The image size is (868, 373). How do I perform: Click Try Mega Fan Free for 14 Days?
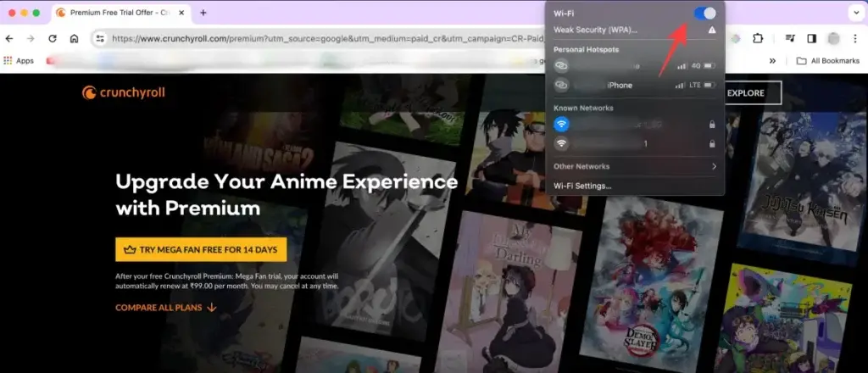(x=201, y=249)
